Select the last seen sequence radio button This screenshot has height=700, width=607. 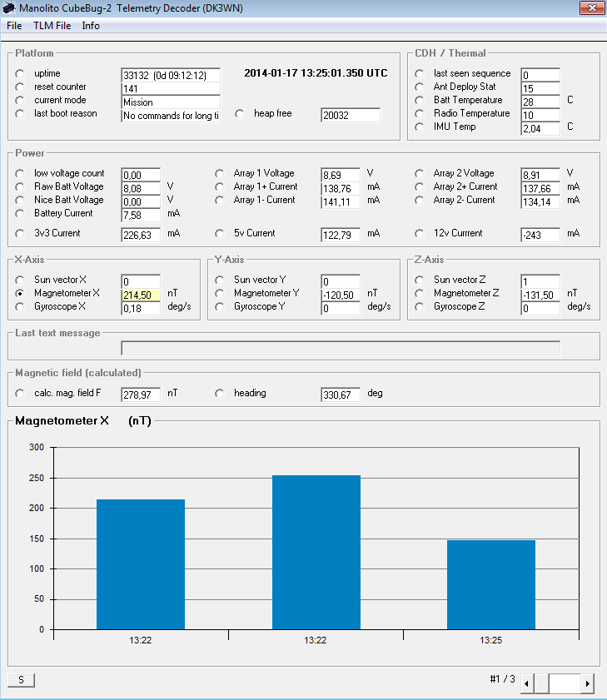click(419, 73)
